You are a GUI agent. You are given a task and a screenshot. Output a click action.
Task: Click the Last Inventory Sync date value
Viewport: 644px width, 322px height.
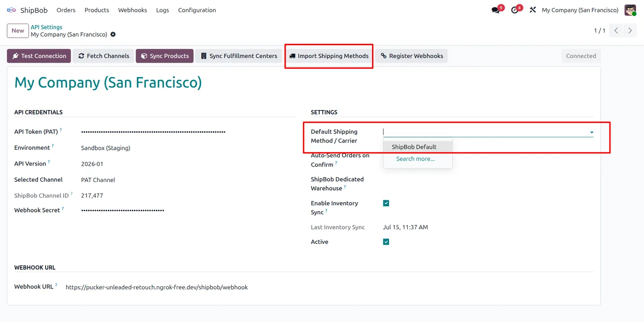click(x=405, y=227)
